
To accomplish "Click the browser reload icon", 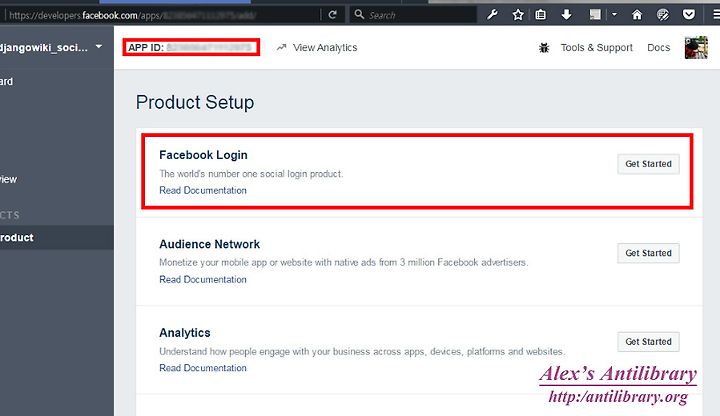I will [332, 15].
